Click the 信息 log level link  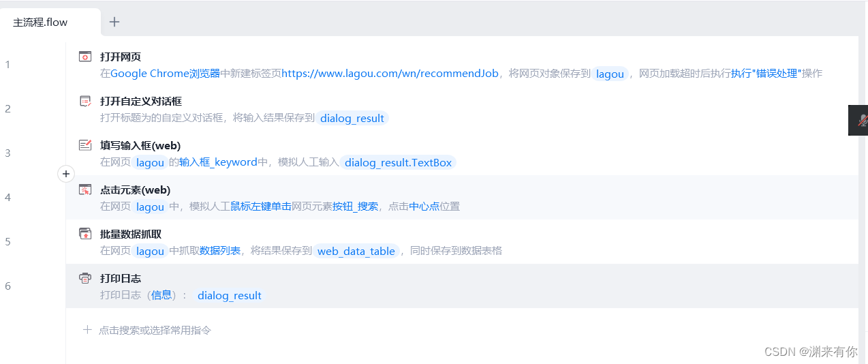point(161,295)
